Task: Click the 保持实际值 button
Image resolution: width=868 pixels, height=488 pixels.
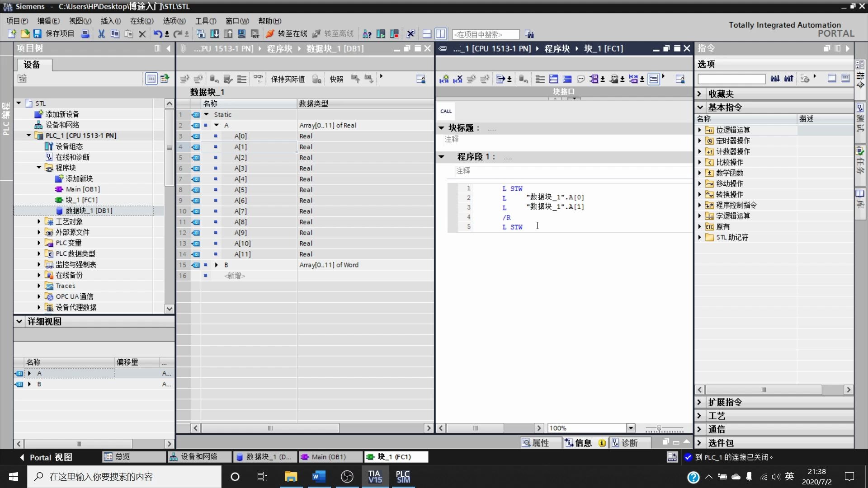Action: [288, 79]
